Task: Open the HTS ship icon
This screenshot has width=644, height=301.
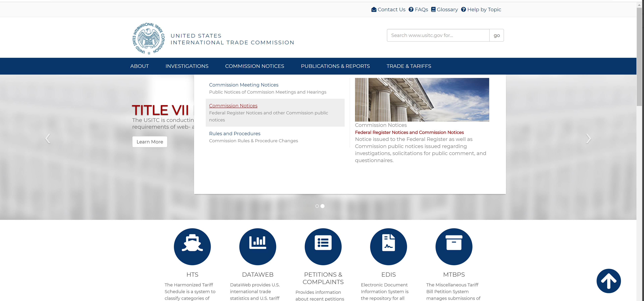Action: 192,246
